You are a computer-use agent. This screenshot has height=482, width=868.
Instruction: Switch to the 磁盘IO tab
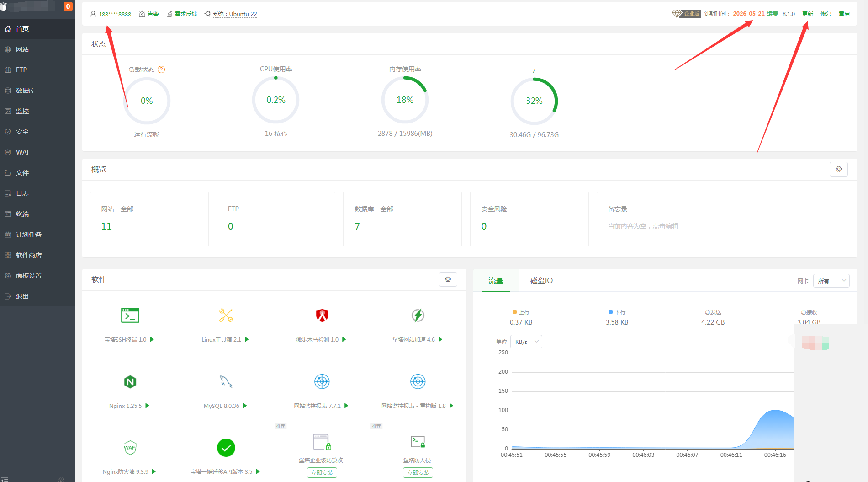click(541, 280)
